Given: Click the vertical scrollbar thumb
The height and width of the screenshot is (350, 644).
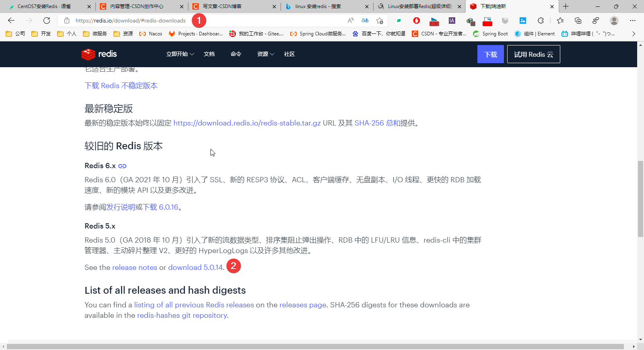Looking at the screenshot, I should click(640, 199).
